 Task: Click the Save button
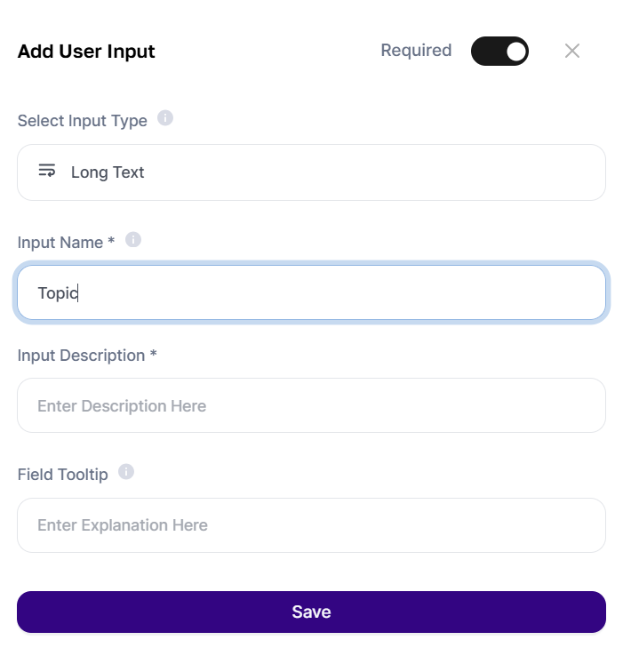(x=311, y=612)
